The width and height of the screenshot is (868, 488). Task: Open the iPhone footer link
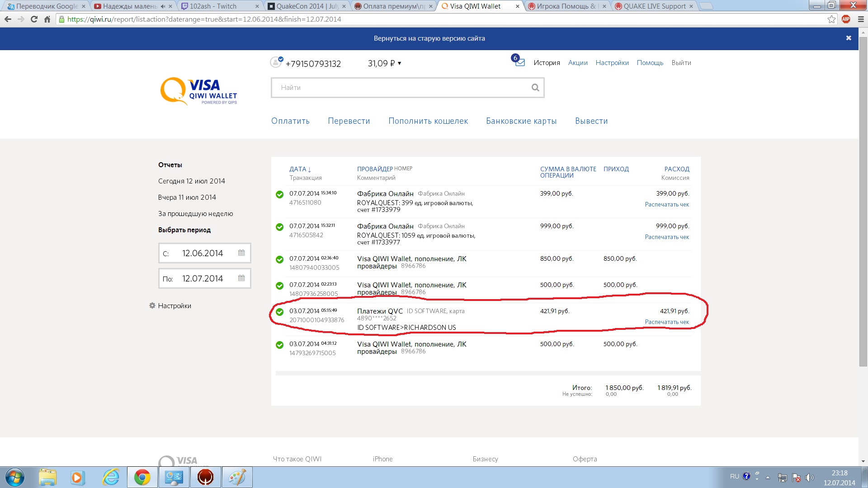click(382, 459)
